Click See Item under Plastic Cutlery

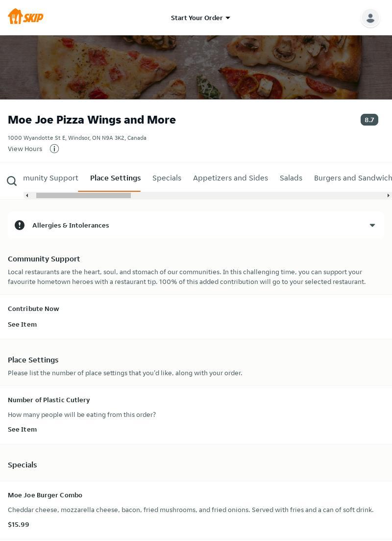pos(22,429)
